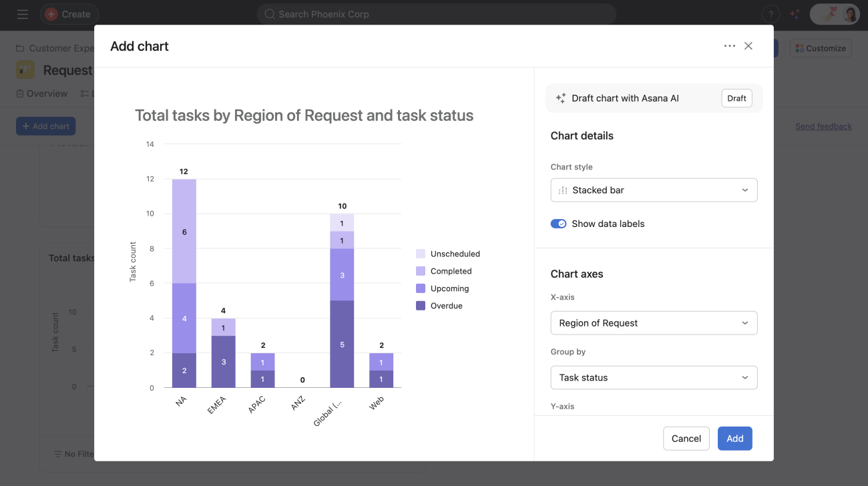Click the user profile avatar

[850, 14]
